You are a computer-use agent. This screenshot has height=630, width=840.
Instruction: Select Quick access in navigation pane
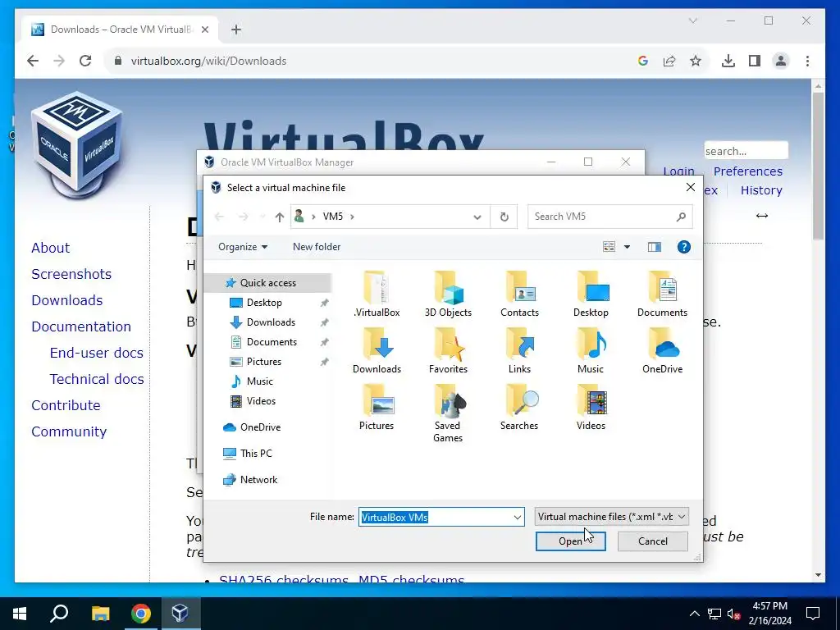(x=268, y=283)
